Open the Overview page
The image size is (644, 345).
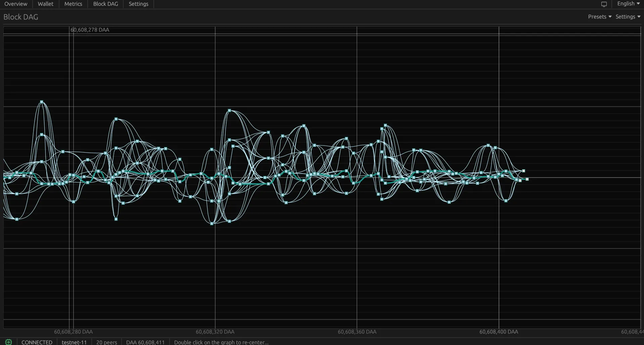[16, 4]
